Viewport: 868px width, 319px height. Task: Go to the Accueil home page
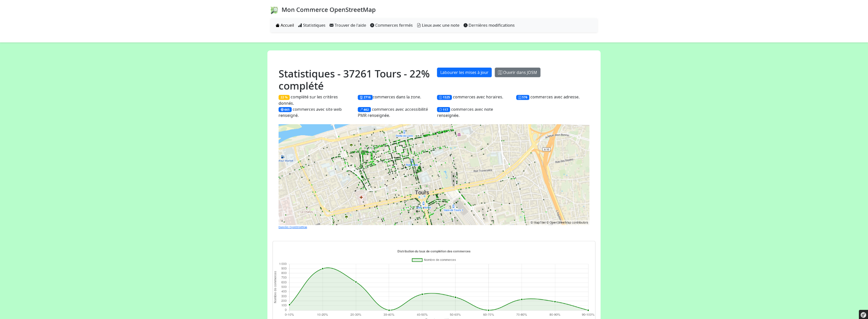(285, 26)
